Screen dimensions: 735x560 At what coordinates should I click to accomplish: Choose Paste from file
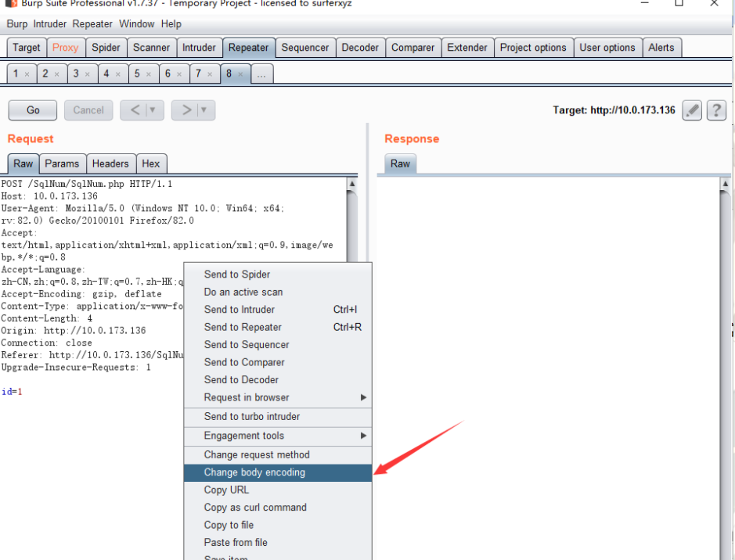278,543
